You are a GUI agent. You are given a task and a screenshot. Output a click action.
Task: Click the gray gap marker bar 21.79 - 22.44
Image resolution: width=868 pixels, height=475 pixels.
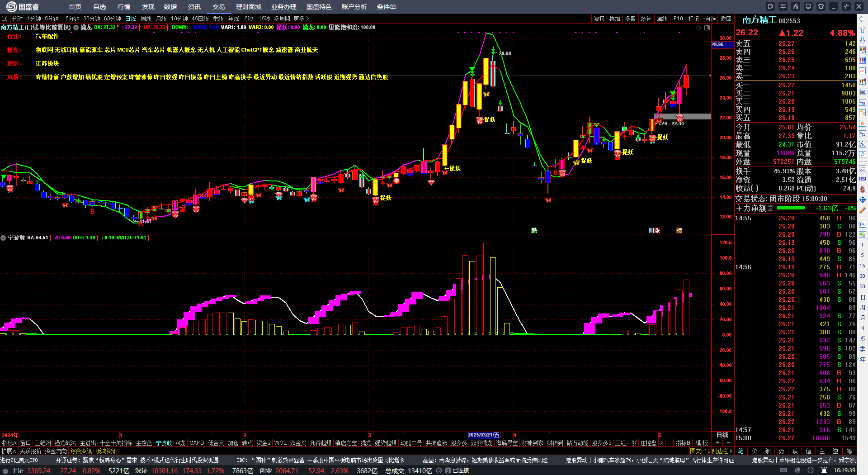[x=683, y=116]
